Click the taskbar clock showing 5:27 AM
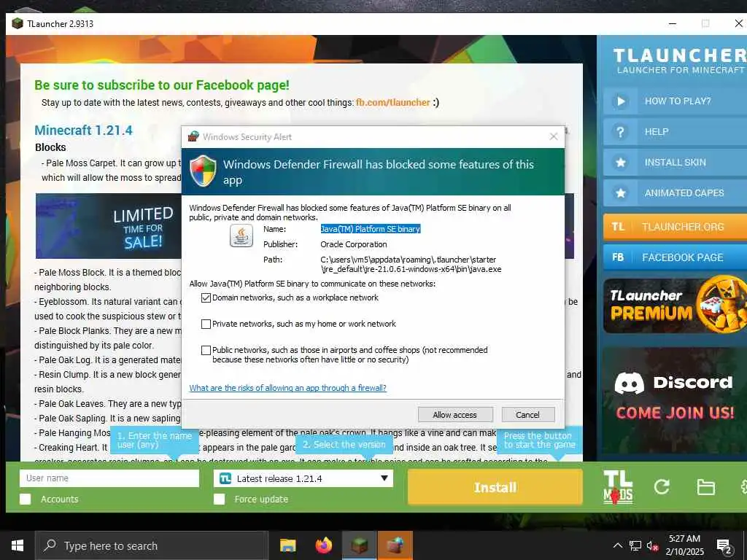This screenshot has width=747, height=560. coord(684,545)
